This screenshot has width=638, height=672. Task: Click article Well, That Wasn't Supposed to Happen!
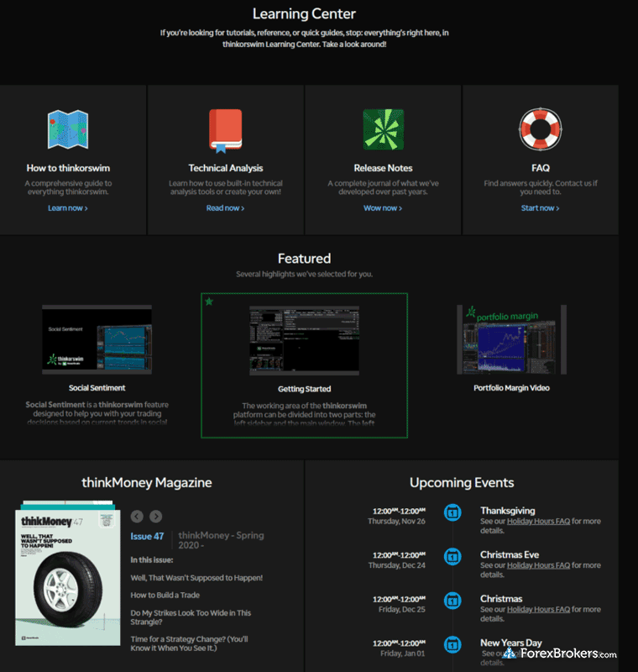point(196,578)
